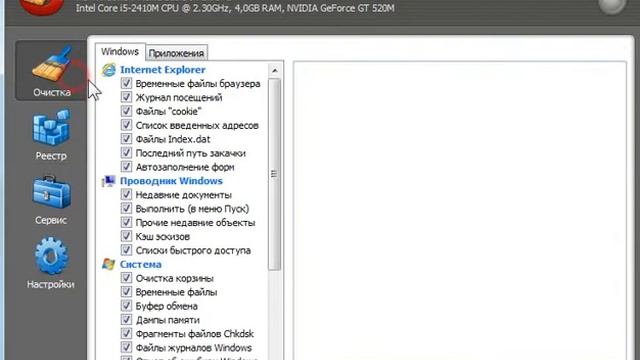Switch to the Windows tab
640x360 pixels.
click(120, 52)
